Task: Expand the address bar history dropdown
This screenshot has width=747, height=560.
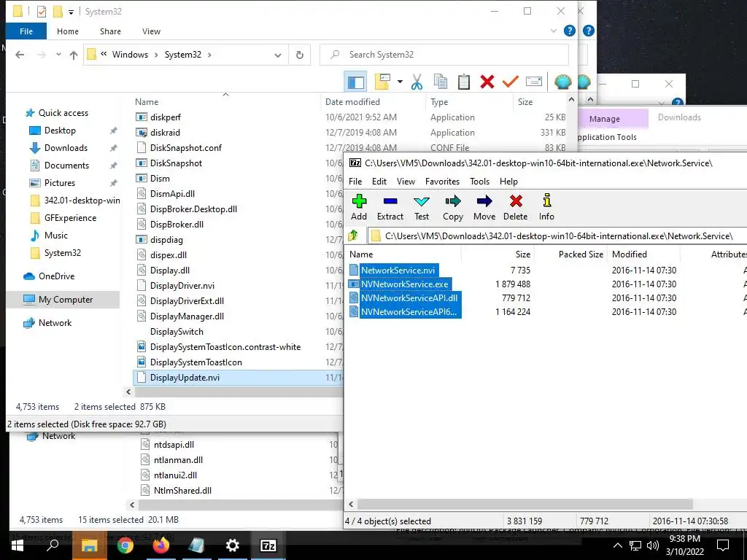Action: [x=278, y=55]
